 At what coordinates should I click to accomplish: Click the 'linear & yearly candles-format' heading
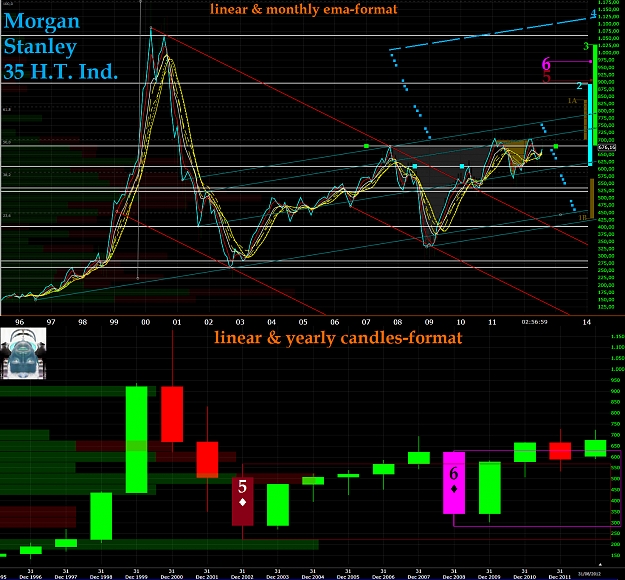point(338,338)
